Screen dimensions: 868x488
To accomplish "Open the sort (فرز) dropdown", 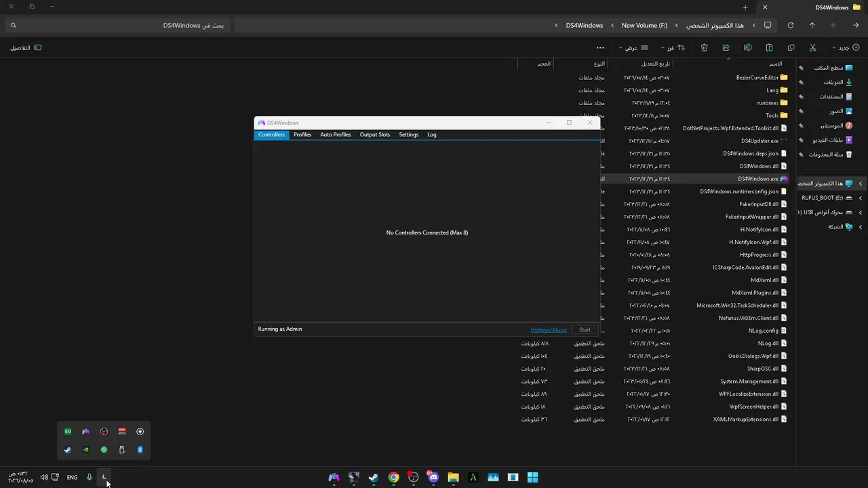I will (671, 47).
